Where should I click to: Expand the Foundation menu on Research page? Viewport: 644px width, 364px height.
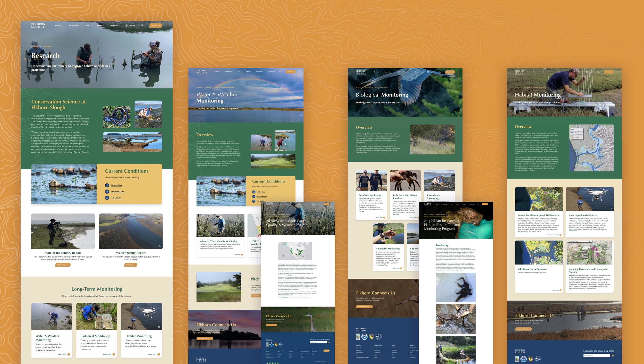point(74,26)
